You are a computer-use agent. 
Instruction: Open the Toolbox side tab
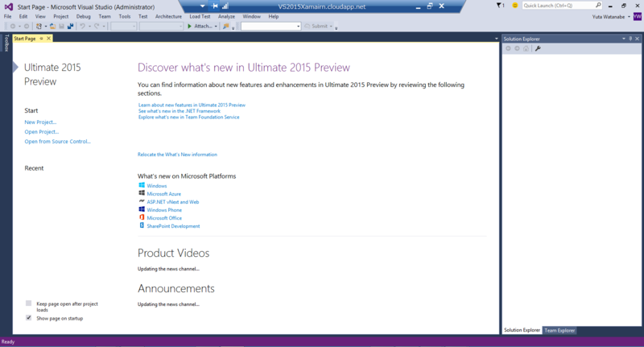click(6, 43)
